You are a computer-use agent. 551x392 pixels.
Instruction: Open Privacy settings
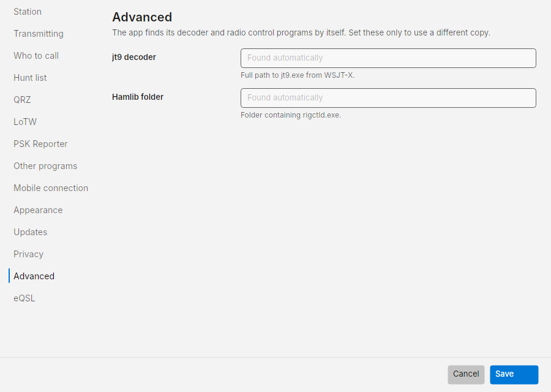(x=28, y=254)
